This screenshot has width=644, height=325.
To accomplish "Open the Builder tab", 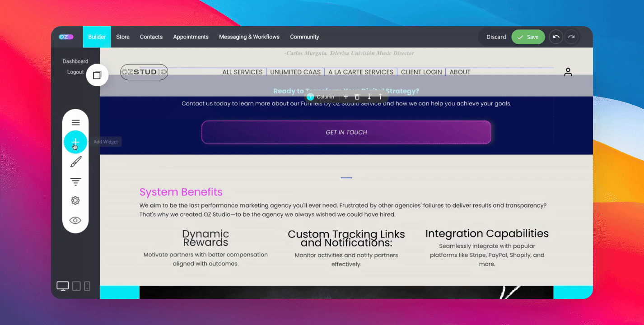I will click(97, 37).
